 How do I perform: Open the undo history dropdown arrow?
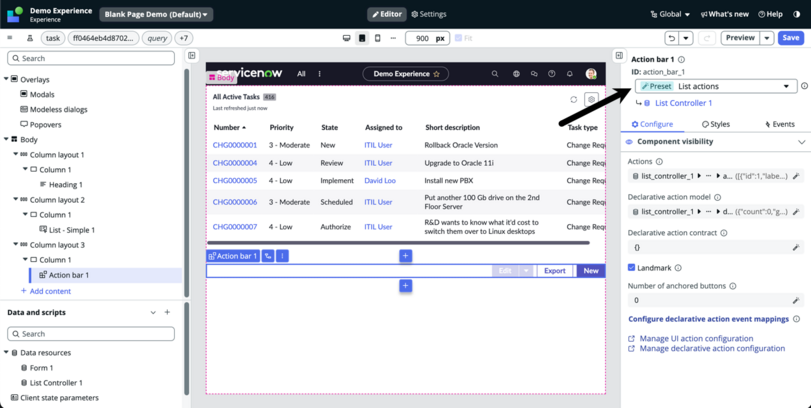pos(686,38)
